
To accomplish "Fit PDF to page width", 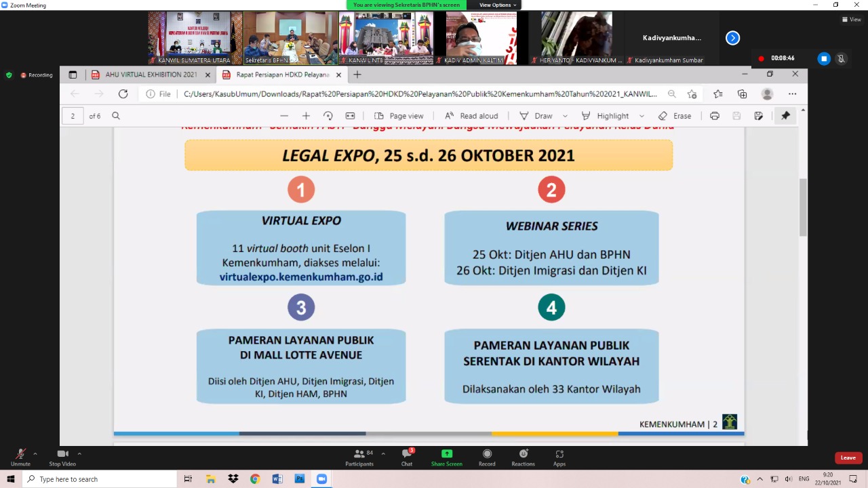I will (x=350, y=116).
